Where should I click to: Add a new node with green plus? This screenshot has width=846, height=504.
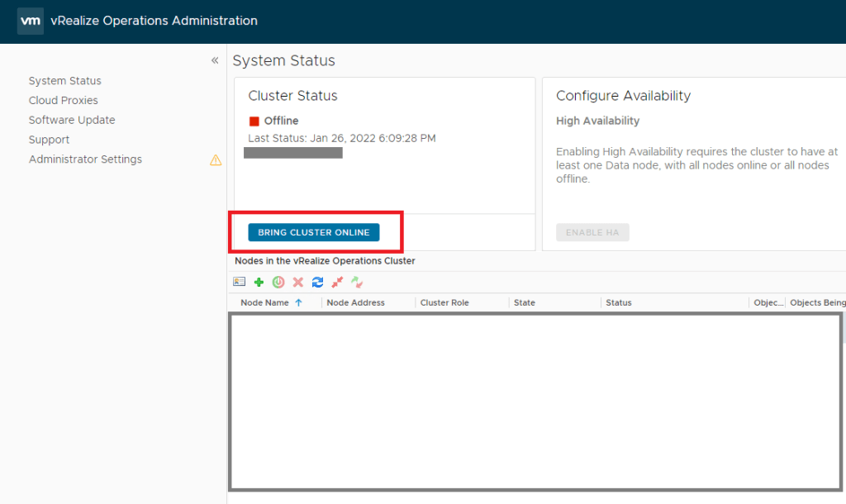click(259, 282)
